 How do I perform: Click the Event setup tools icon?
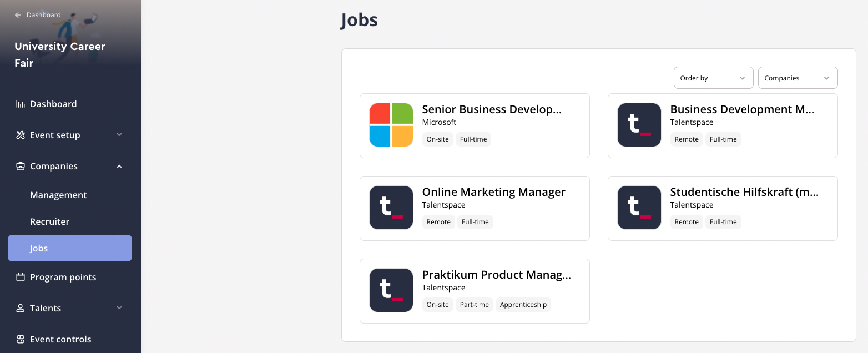click(x=21, y=135)
